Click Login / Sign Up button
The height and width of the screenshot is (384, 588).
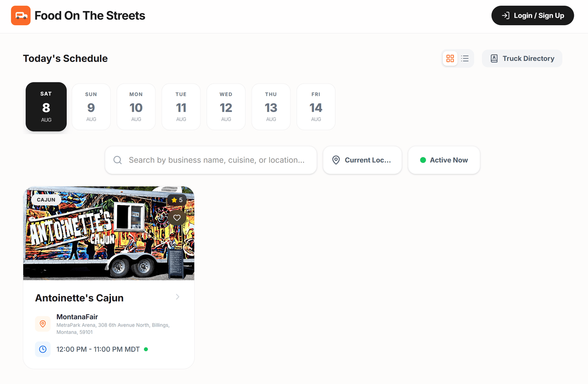(x=533, y=16)
